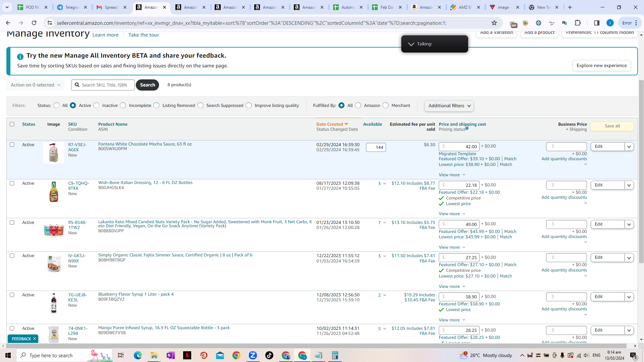Open OneNote from the taskbar
Screen dimensions: 644x362
[x=170, y=355]
